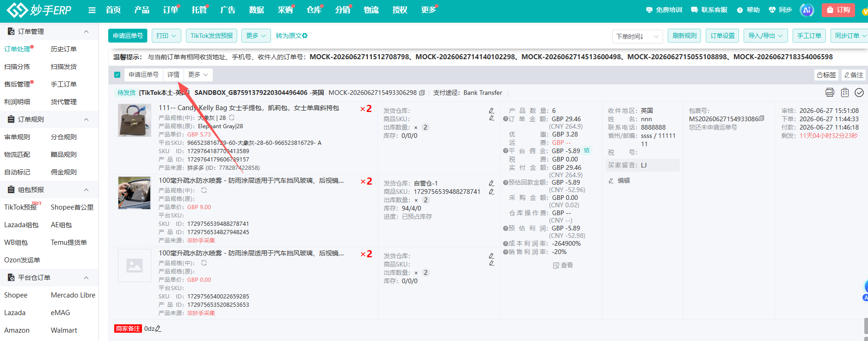Copy order number MOCK-2026062715493306298
Image resolution: width=868 pixels, height=341 pixels.
tap(422, 93)
